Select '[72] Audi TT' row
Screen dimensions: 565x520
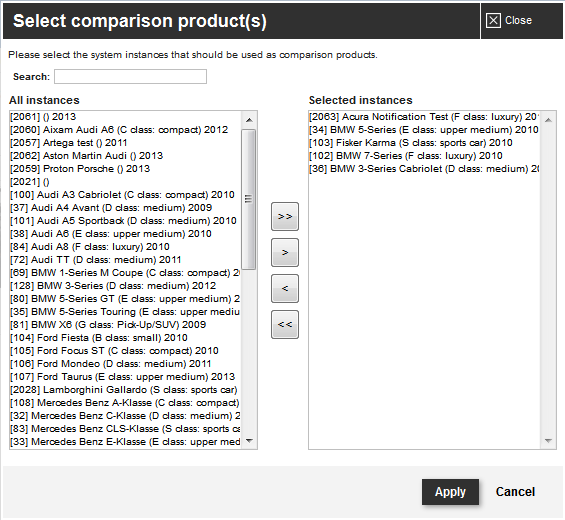click(x=125, y=259)
